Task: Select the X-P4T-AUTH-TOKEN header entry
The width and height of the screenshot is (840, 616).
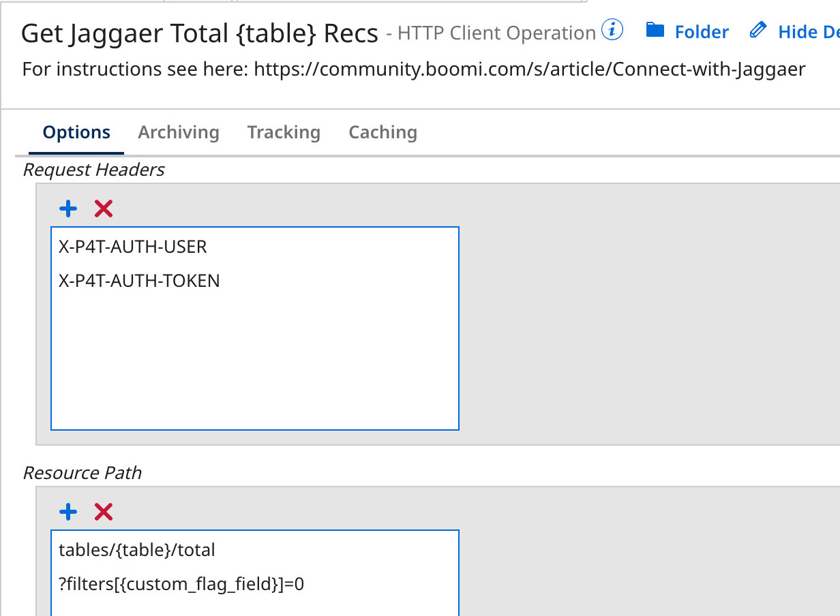Action: [x=138, y=280]
